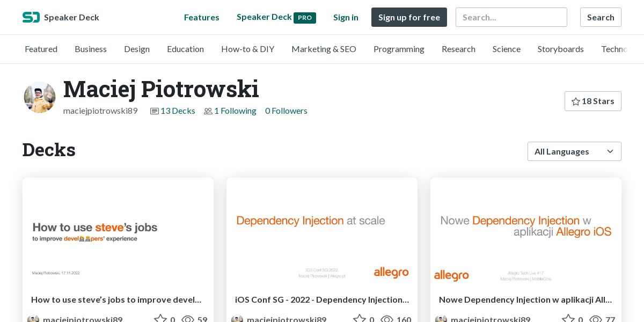Select the Featured category

pos(41,49)
